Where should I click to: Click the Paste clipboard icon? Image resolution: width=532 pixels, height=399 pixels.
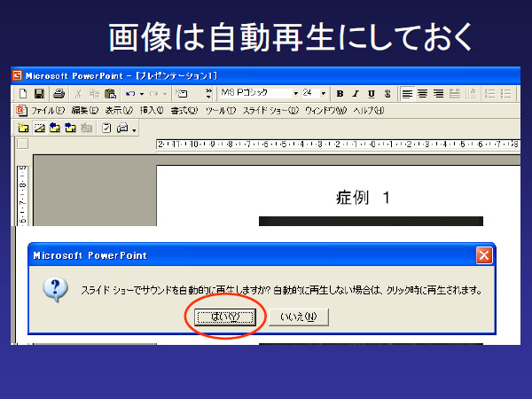click(x=110, y=93)
